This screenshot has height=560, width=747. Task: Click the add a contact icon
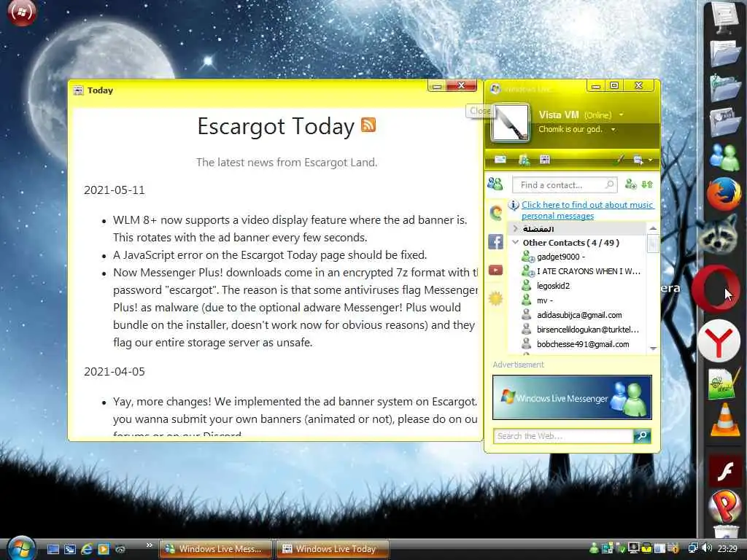[x=630, y=184]
